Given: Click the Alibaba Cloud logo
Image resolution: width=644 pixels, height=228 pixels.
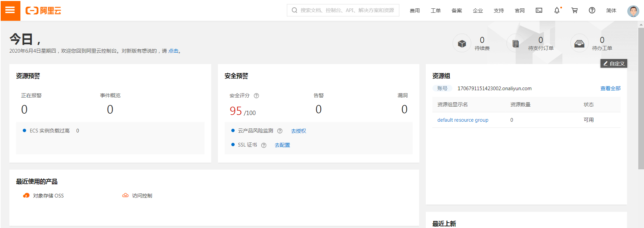Looking at the screenshot, I should click(x=43, y=11).
